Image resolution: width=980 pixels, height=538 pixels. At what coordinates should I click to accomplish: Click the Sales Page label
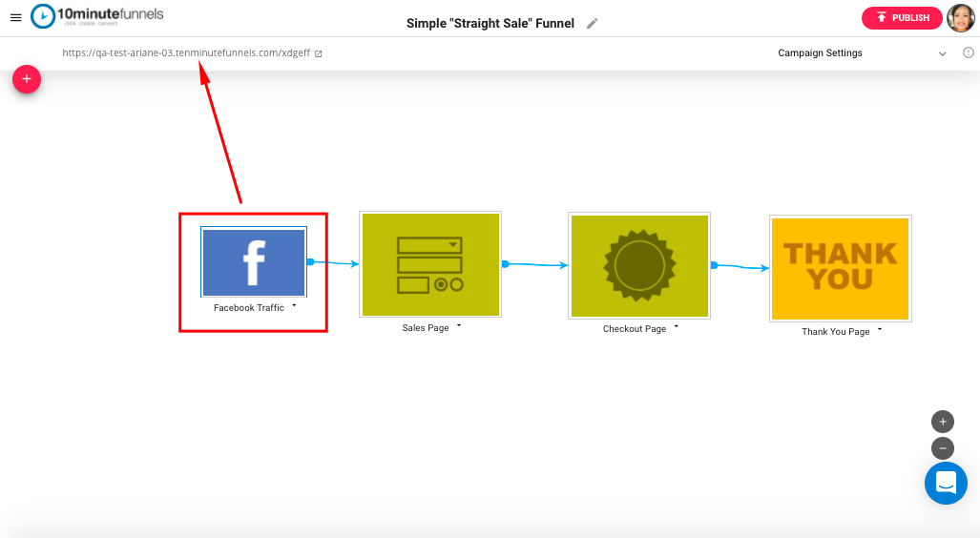(x=425, y=328)
